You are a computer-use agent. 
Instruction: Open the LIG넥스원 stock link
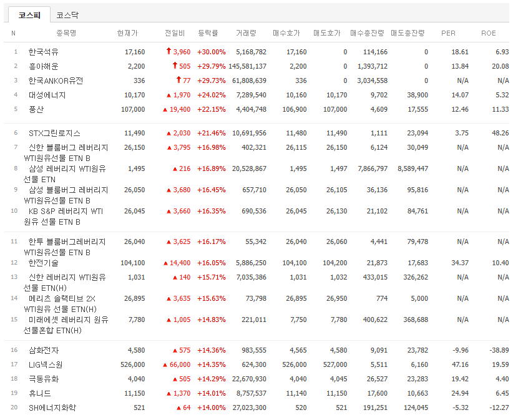tap(46, 365)
